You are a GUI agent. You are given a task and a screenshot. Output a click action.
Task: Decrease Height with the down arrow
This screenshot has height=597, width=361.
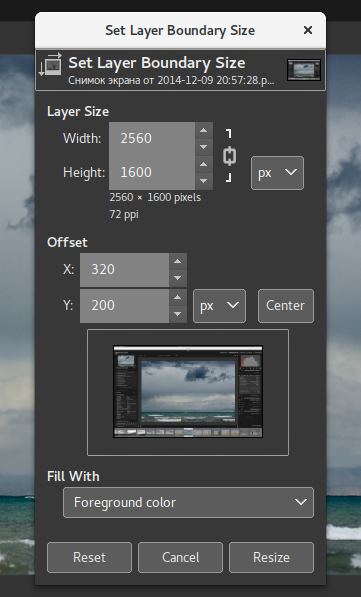click(204, 181)
